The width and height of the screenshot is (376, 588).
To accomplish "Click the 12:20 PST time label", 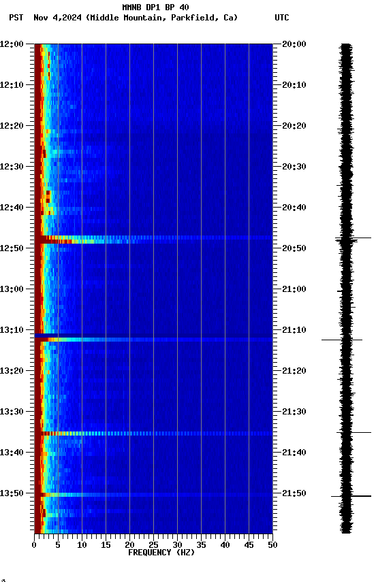I will click(12, 126).
